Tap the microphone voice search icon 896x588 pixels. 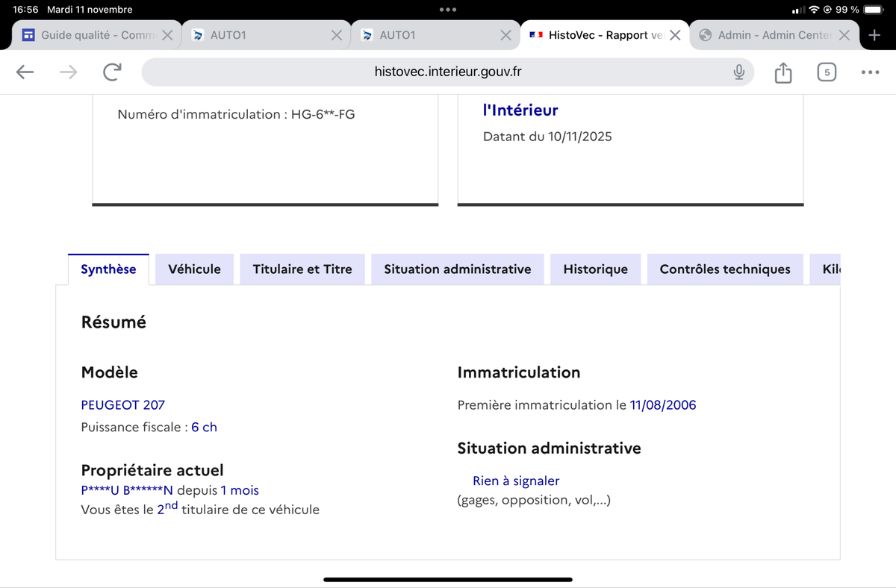pyautogui.click(x=738, y=72)
